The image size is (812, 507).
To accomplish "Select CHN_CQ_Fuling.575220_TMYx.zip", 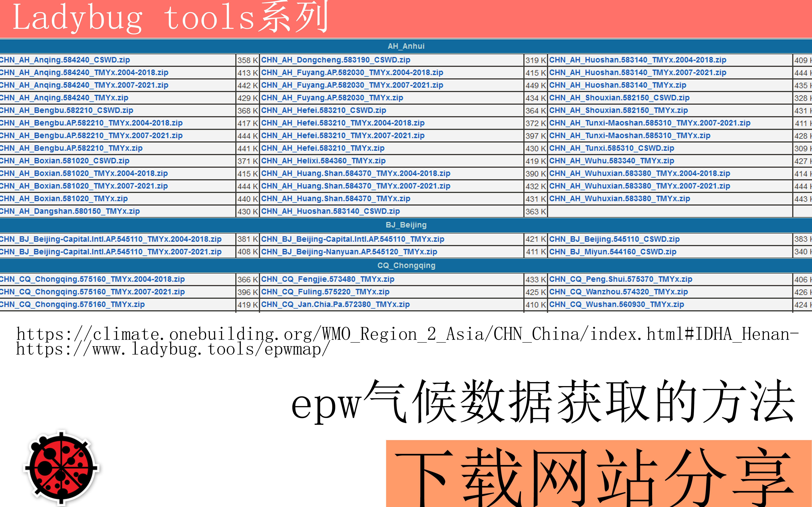I will (x=326, y=292).
